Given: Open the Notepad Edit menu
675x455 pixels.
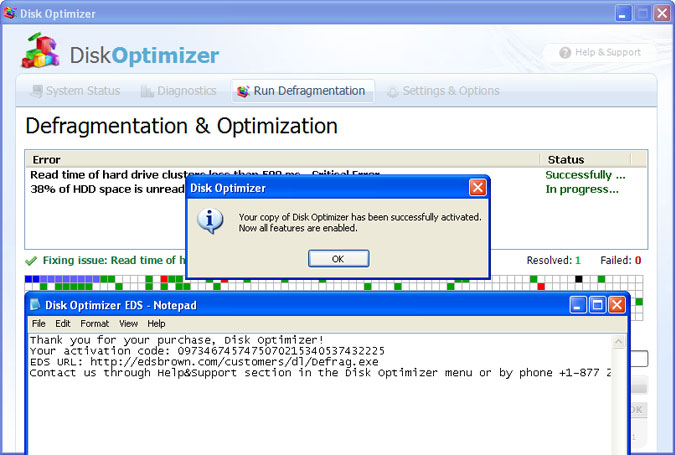Looking at the screenshot, I should point(63,324).
